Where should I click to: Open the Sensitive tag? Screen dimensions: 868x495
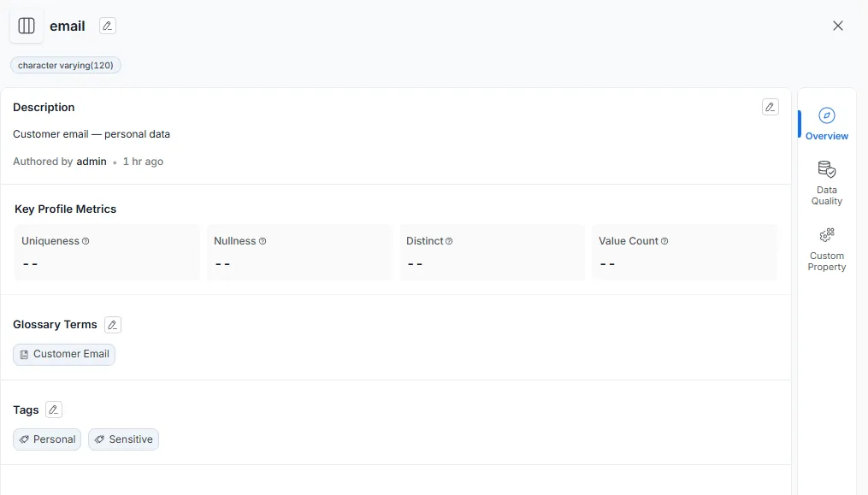coord(123,439)
